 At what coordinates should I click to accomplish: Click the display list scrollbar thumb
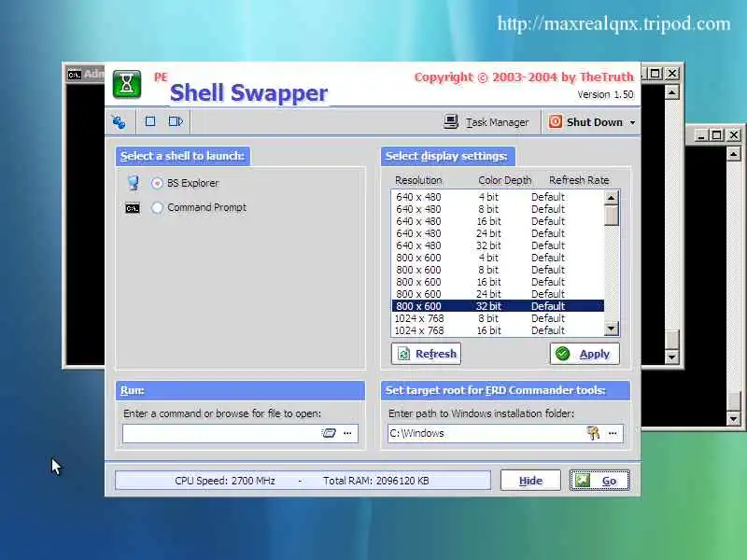[x=612, y=216]
